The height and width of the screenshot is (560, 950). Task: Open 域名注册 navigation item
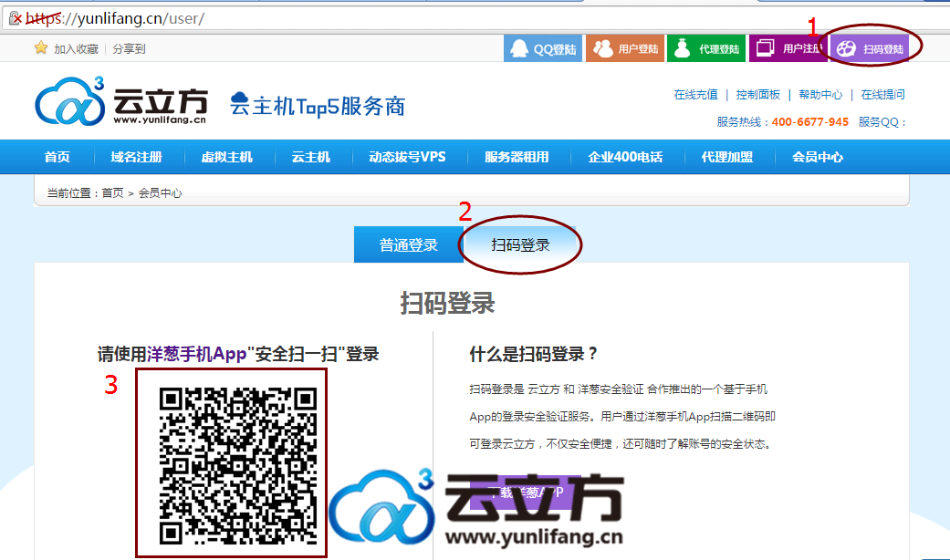click(136, 157)
